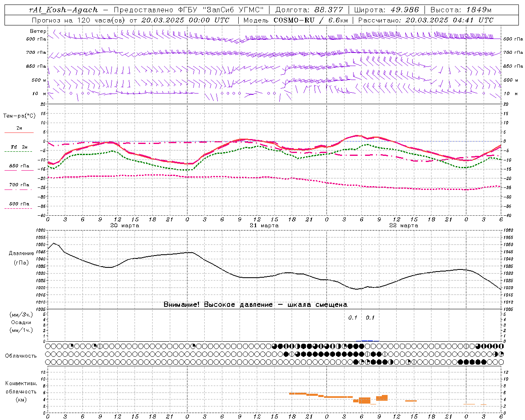Screen dimensions: 525x420
Task: Click the Рассчитано: 20.03.2025 04:41 UTC text
Action: (426, 20)
